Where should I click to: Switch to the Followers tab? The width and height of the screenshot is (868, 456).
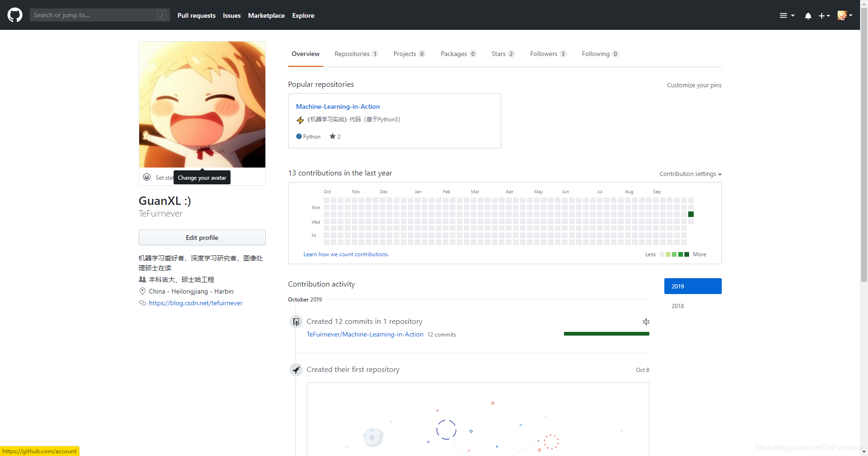pyautogui.click(x=548, y=54)
